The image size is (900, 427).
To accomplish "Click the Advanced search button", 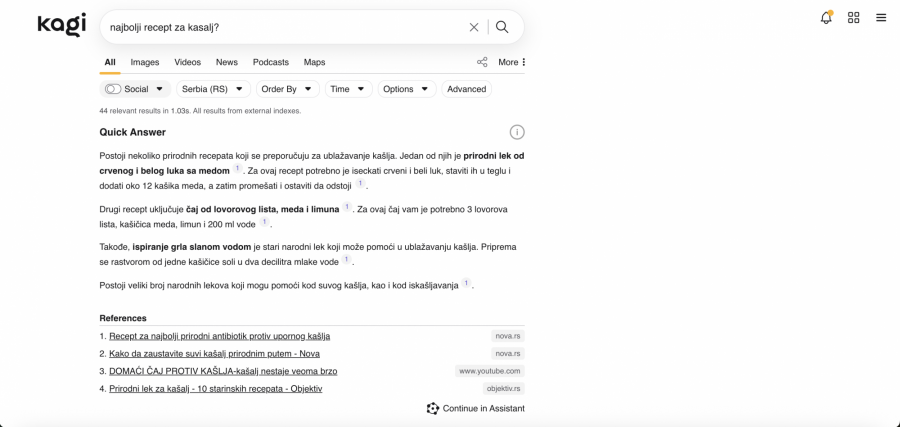I will [466, 89].
